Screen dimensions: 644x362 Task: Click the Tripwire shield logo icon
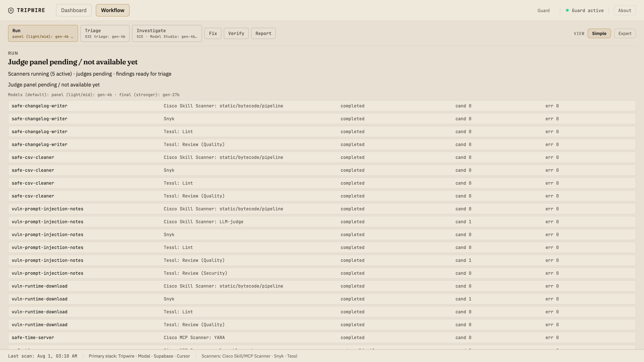tap(11, 10)
